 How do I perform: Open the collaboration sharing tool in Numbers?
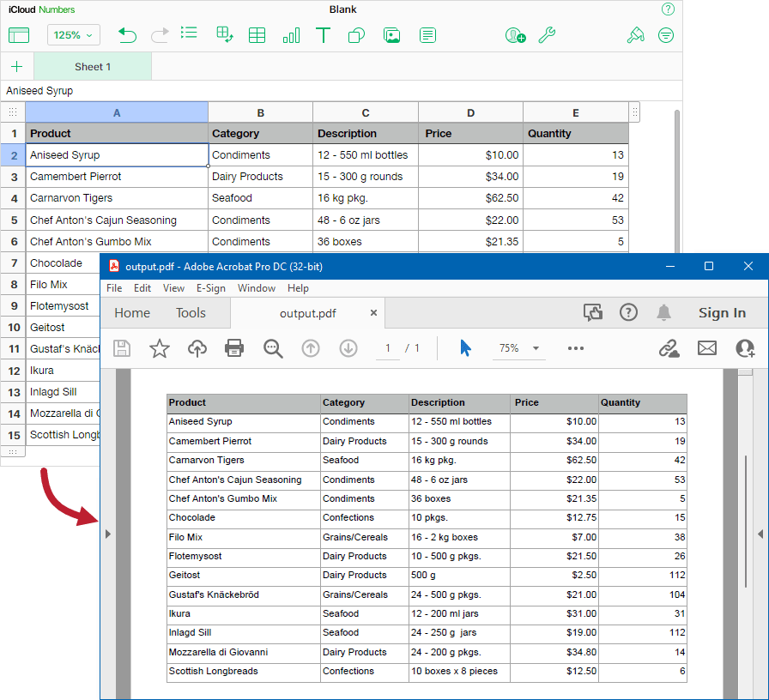click(515, 35)
